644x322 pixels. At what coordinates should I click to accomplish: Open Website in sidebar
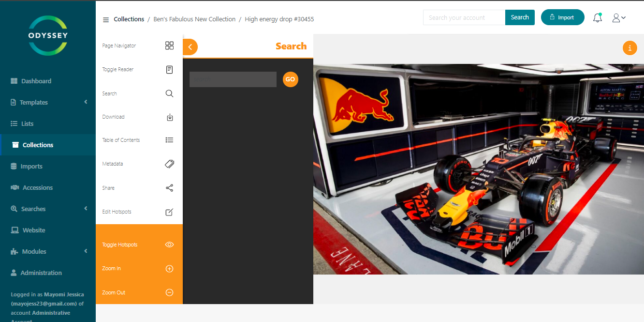tap(48, 230)
